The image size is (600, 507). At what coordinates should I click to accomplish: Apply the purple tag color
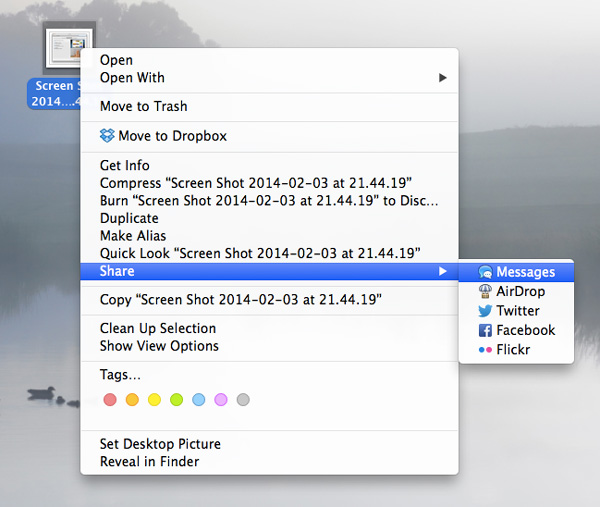(221, 399)
